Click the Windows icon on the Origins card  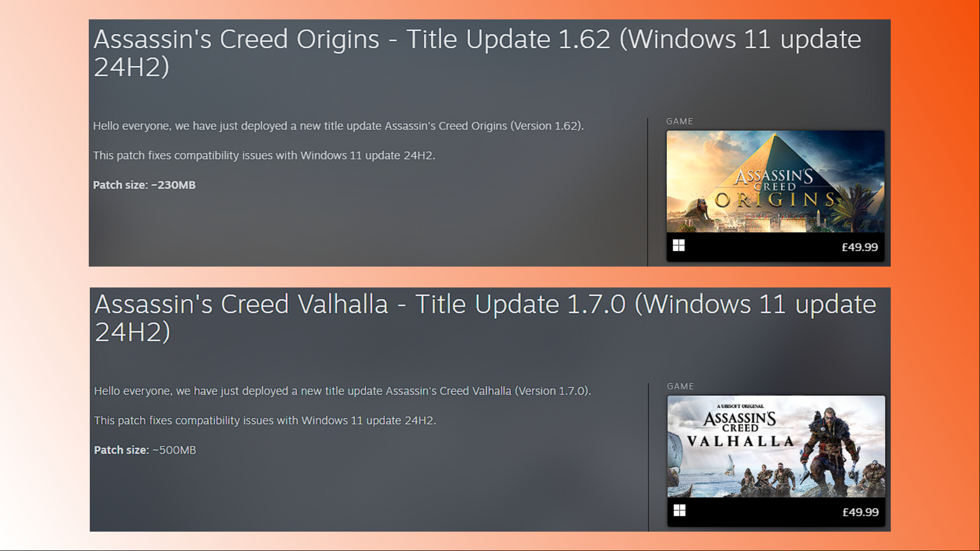pyautogui.click(x=679, y=246)
